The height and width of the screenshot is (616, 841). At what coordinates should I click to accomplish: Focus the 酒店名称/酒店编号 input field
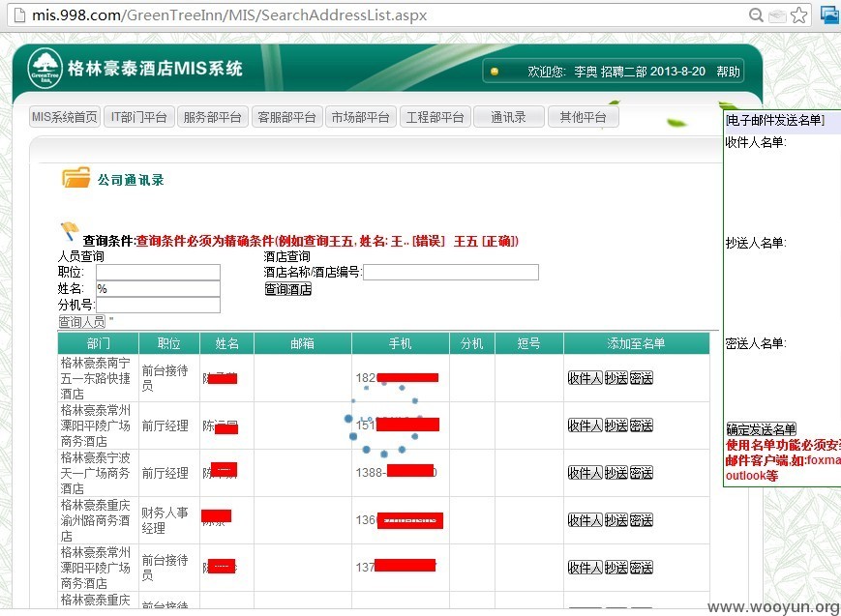(x=451, y=272)
